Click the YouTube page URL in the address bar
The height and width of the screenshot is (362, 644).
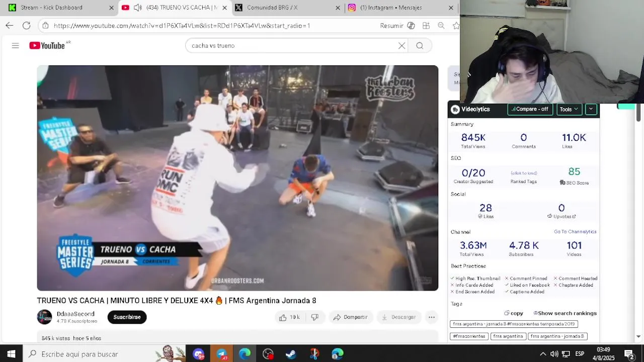[182, 26]
